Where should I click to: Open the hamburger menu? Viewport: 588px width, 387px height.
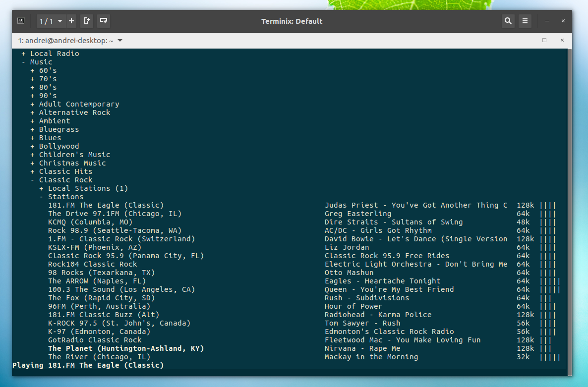point(525,21)
